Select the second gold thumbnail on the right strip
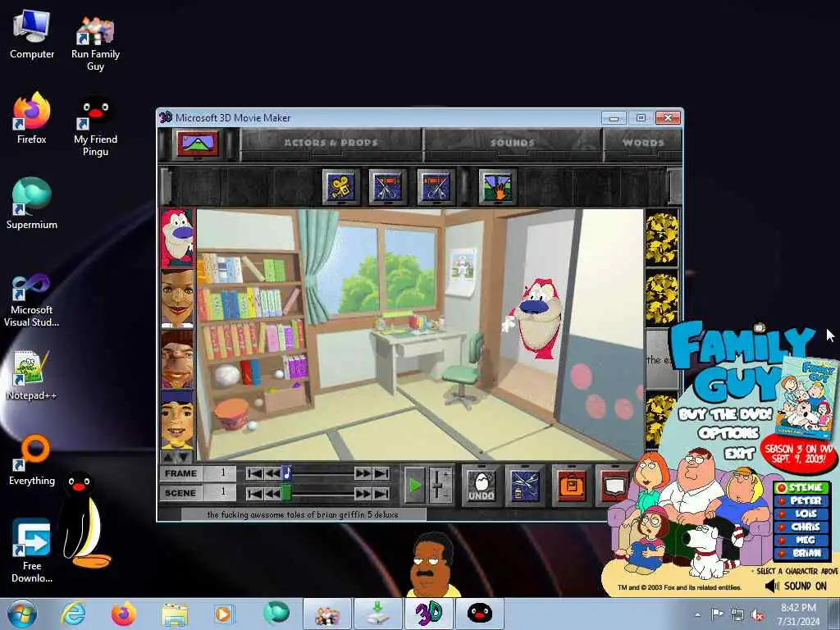This screenshot has width=840, height=630. (662, 299)
